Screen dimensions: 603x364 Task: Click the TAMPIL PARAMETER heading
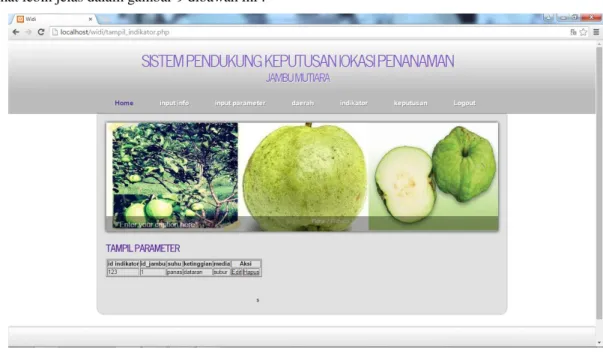click(143, 248)
